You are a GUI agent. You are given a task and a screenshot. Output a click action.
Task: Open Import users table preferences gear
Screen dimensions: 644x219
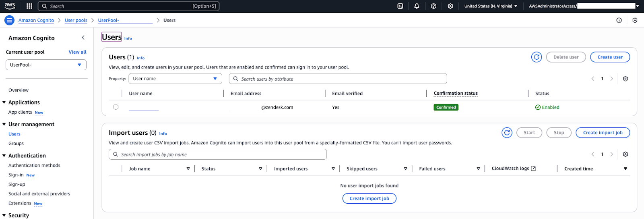click(x=625, y=154)
